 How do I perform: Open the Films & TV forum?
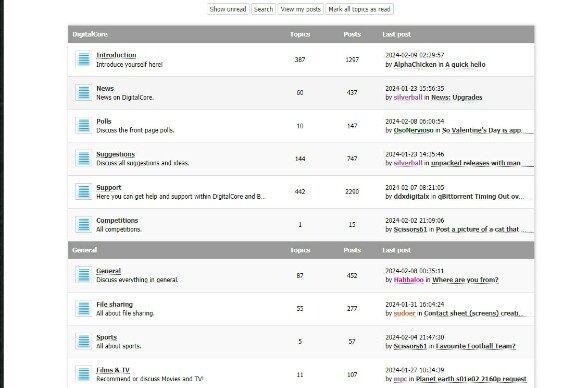[x=113, y=370]
